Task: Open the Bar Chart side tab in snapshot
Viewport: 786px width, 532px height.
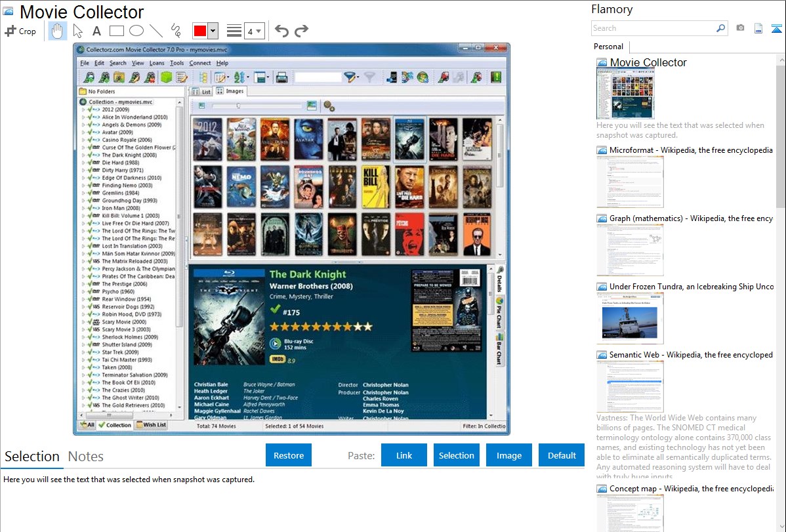Action: [499, 349]
